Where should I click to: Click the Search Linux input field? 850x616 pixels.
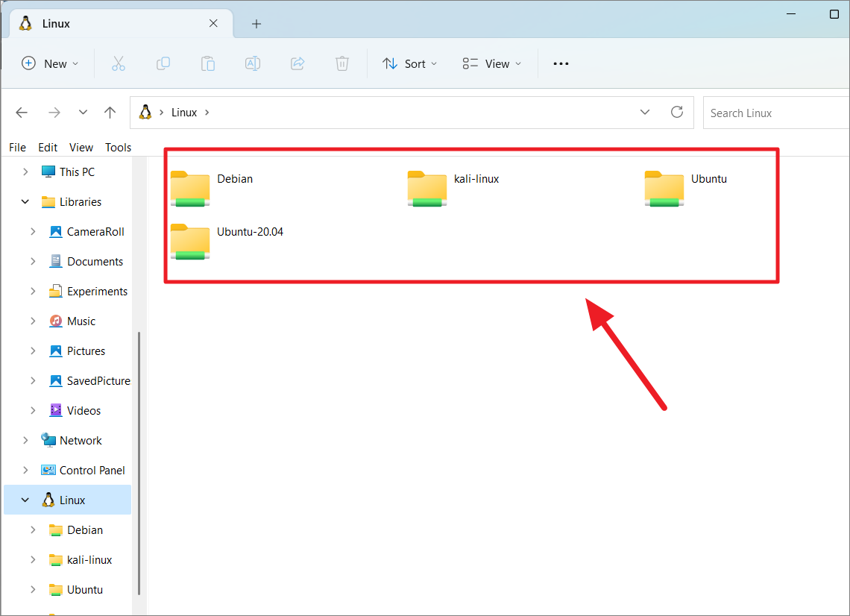tap(776, 113)
